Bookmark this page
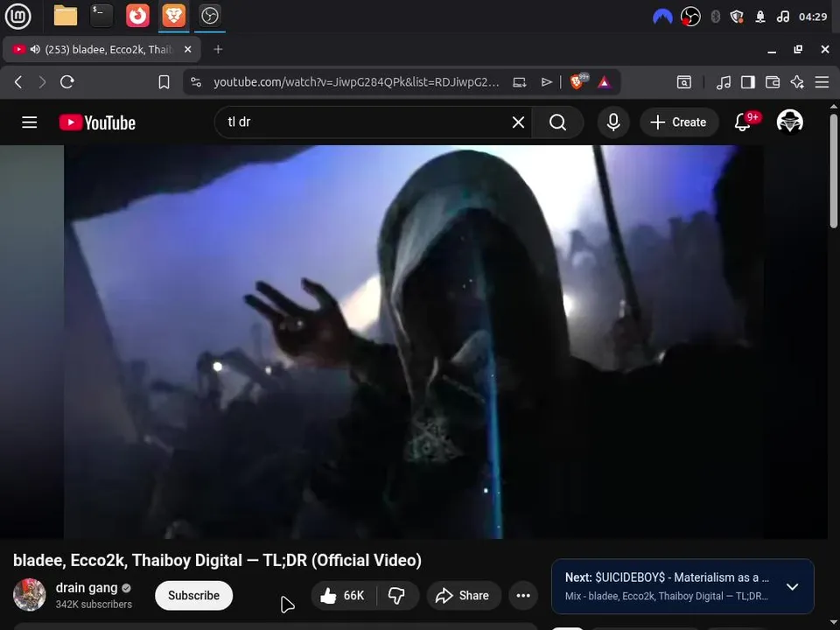This screenshot has width=840, height=630. [164, 82]
